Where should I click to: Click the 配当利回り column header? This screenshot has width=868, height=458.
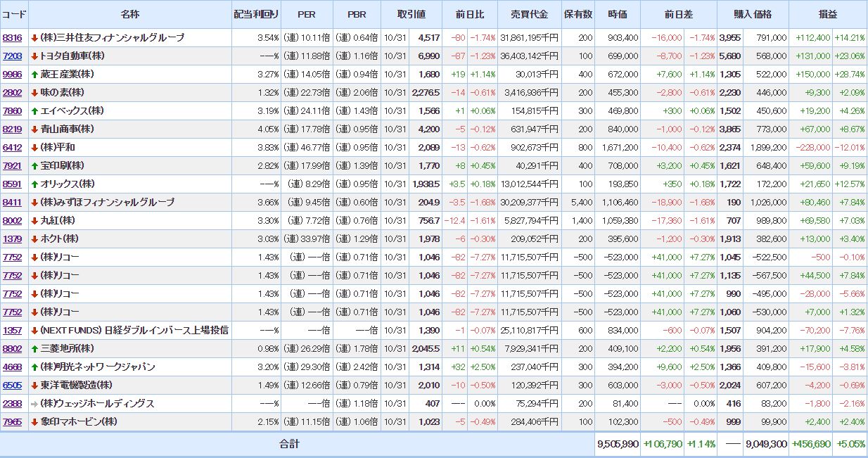(x=256, y=15)
